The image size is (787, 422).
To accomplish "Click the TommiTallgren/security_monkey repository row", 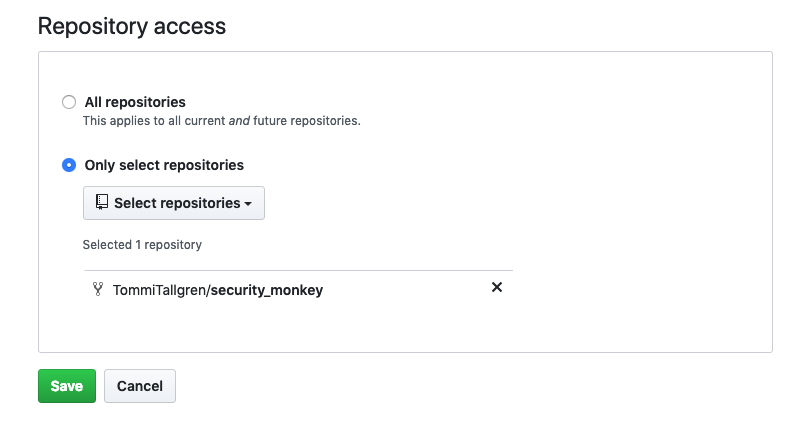I will 298,290.
